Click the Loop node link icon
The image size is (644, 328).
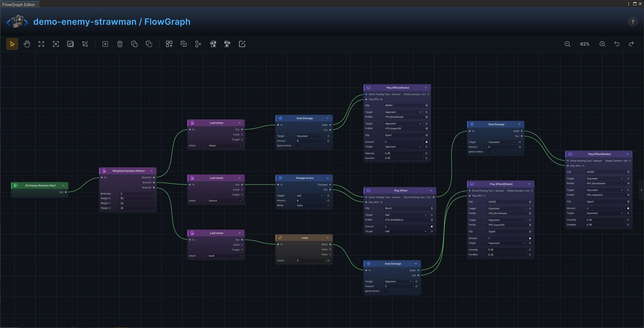click(x=280, y=238)
